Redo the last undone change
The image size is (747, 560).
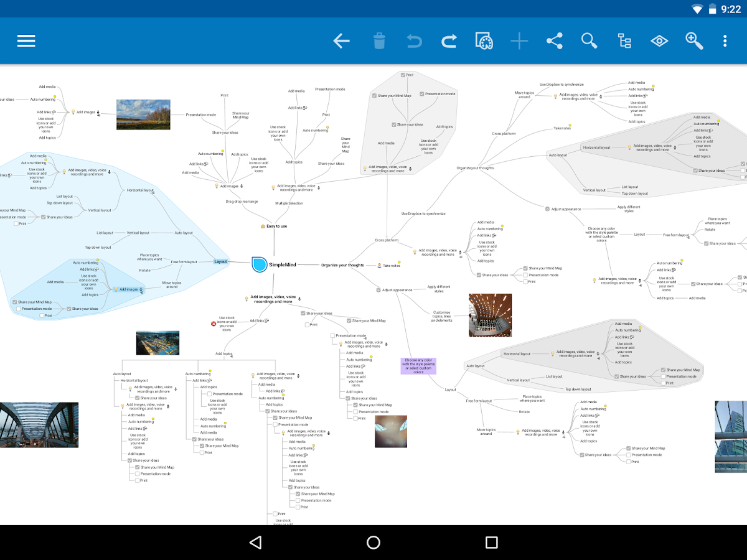click(x=449, y=40)
